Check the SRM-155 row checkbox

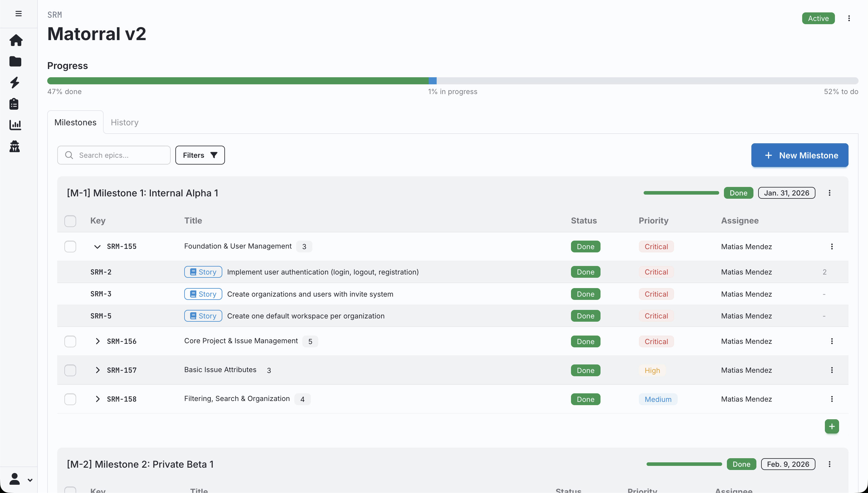click(70, 246)
